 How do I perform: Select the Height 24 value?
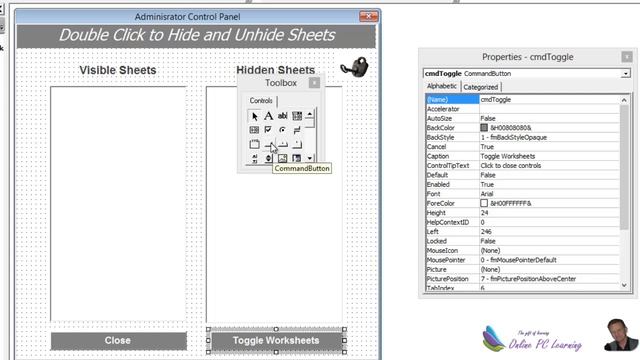[549, 213]
